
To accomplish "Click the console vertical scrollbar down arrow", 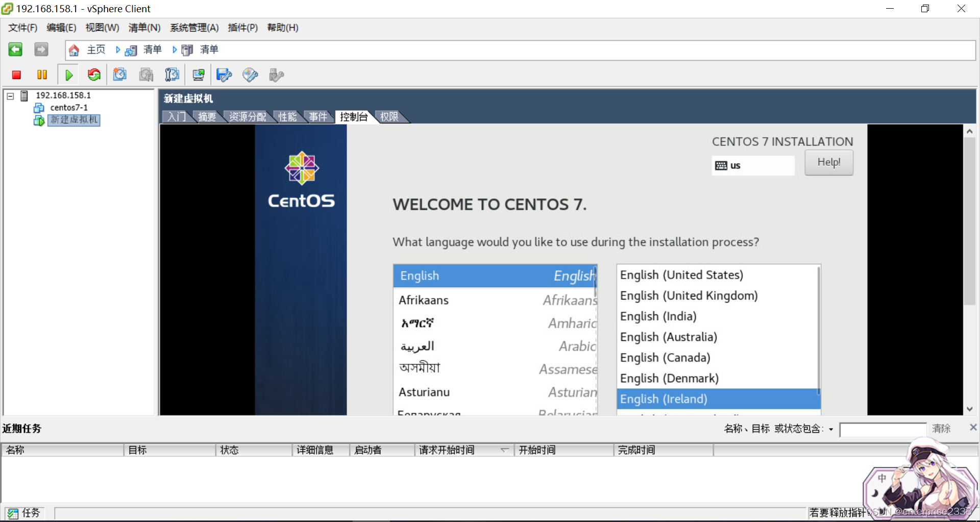I will (970, 409).
